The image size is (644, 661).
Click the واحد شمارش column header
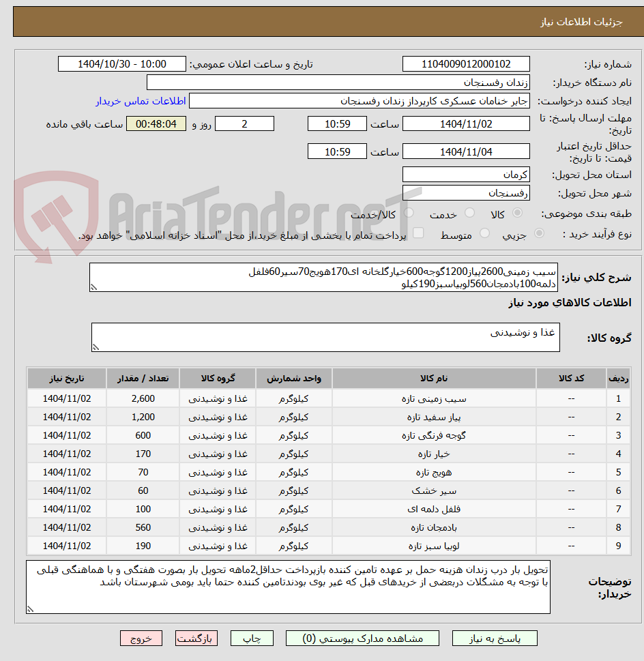[294, 378]
